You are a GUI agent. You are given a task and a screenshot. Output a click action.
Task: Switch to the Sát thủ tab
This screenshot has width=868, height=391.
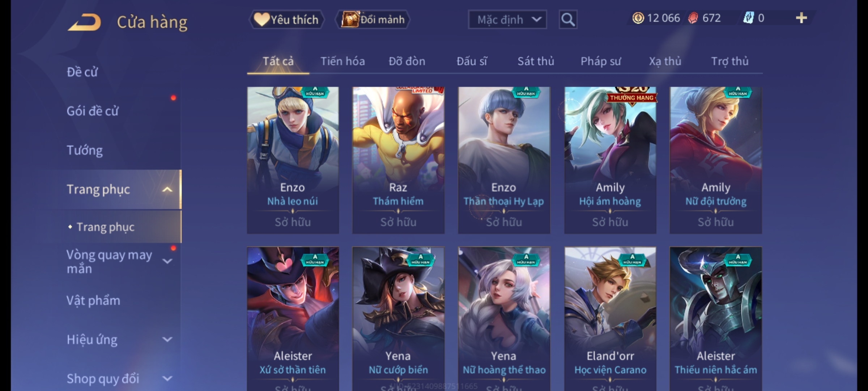(536, 61)
